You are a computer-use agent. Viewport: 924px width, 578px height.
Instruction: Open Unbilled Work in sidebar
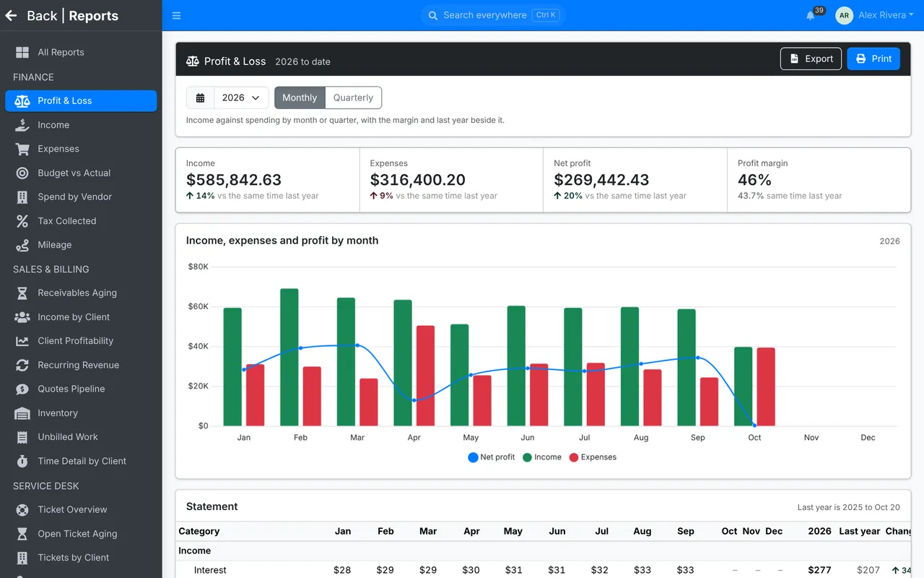pyautogui.click(x=81, y=437)
